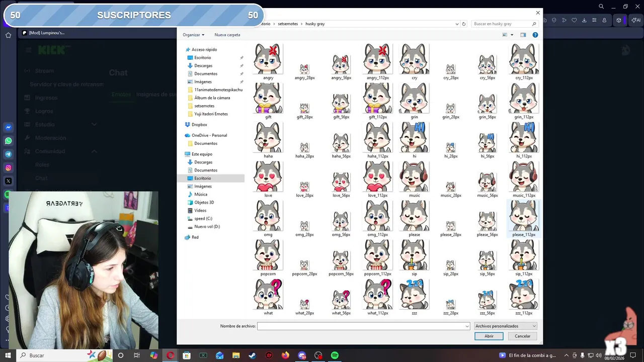
Task: Open the file type Archivos personalizados dropdown
Action: [x=506, y=326]
